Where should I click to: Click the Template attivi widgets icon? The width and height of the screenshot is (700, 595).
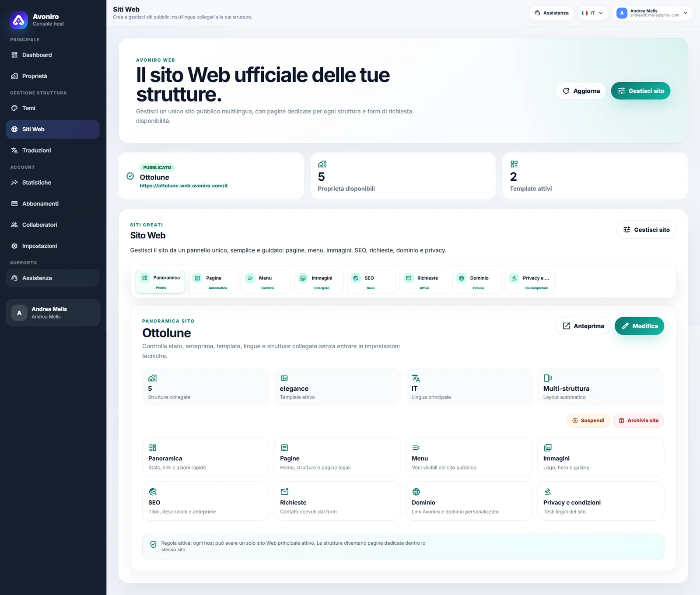pyautogui.click(x=514, y=164)
